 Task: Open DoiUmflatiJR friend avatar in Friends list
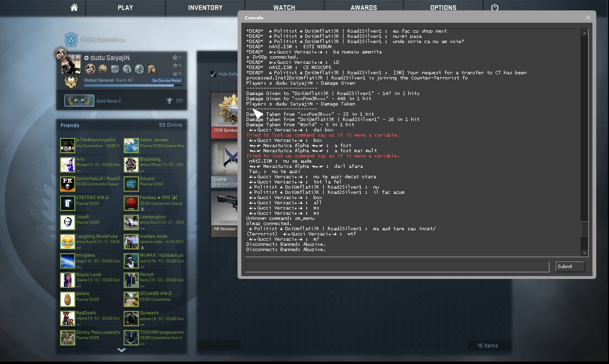[x=68, y=184]
